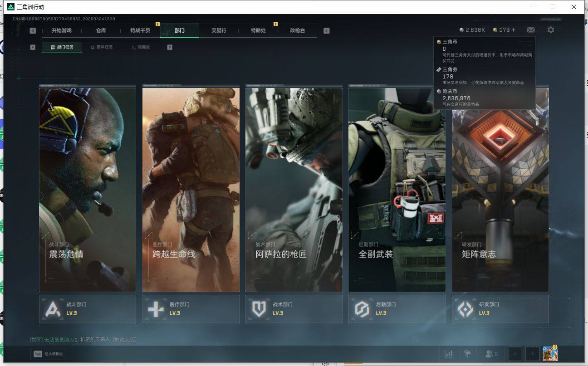The image size is (588, 366).
Task: Click the 战术部门 shield icon
Action: [259, 309]
